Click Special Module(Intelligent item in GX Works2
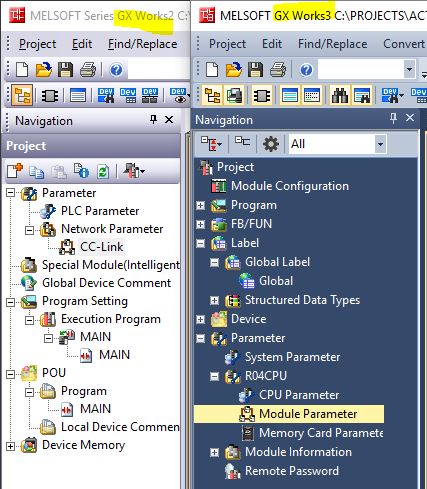Screen dimensions: 427x489 pyautogui.click(x=111, y=265)
